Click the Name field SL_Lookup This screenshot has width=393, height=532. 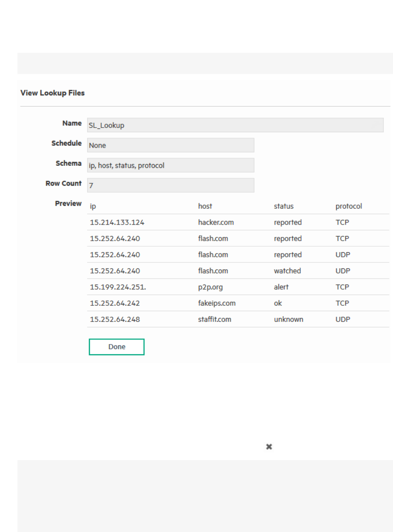coord(235,125)
